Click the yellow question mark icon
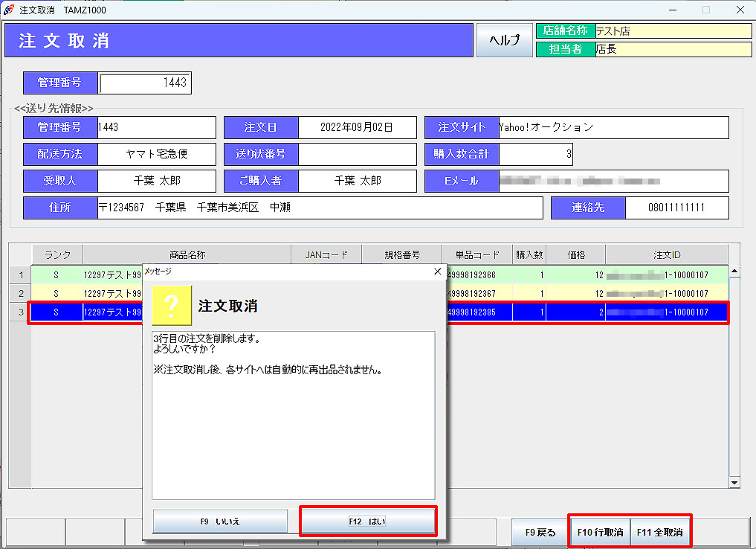The height and width of the screenshot is (549, 756). [x=172, y=305]
